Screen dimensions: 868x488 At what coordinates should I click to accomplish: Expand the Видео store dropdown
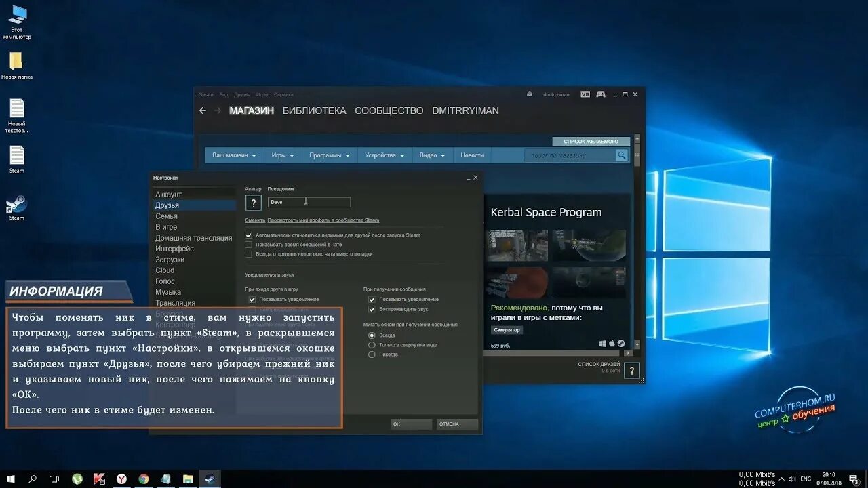tap(432, 155)
